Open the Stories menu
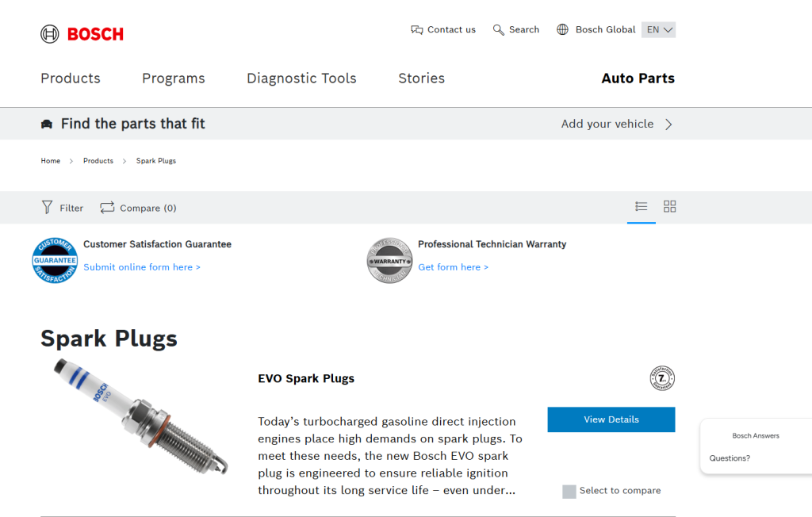 click(422, 79)
